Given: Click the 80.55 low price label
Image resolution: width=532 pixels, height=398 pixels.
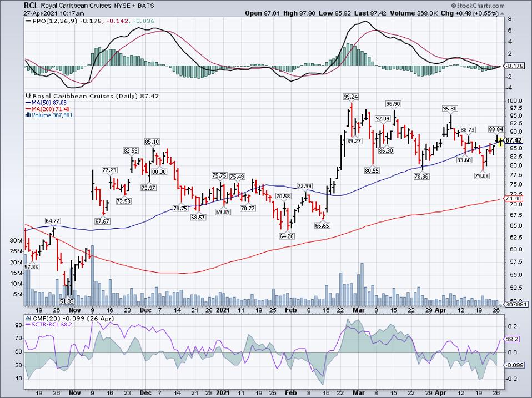Looking at the screenshot, I should click(372, 170).
